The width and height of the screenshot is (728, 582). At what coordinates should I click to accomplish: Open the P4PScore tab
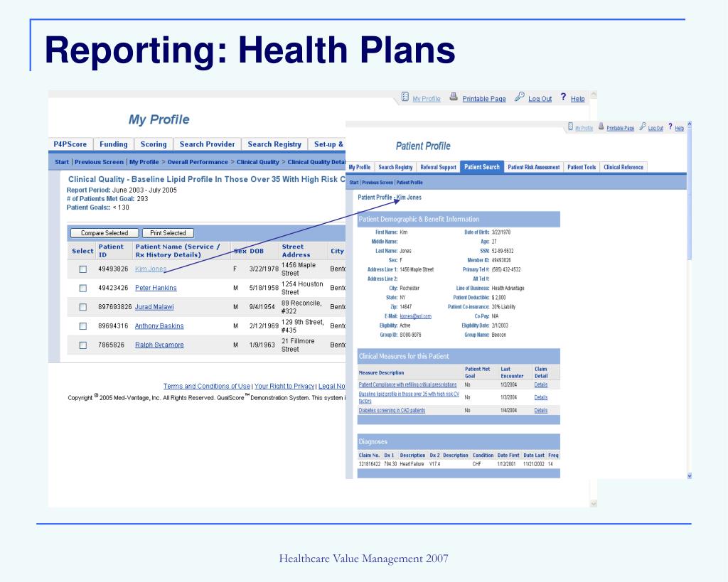coord(70,144)
